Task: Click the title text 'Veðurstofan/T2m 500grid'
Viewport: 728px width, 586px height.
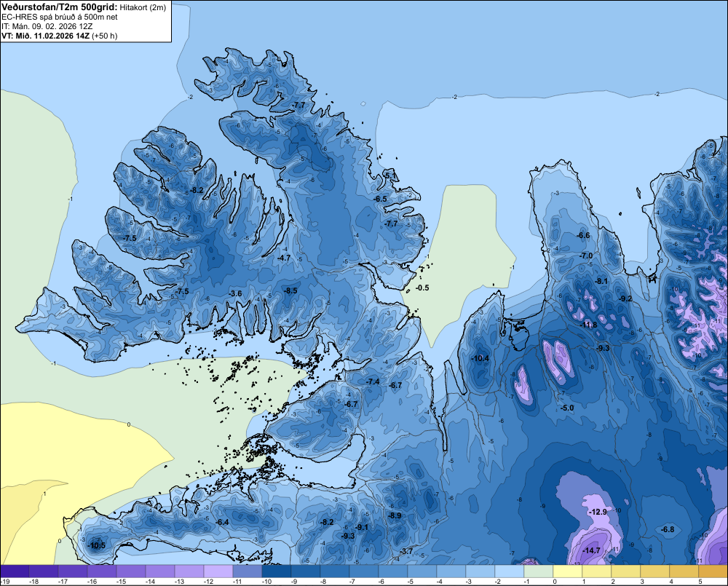Action: (x=59, y=7)
